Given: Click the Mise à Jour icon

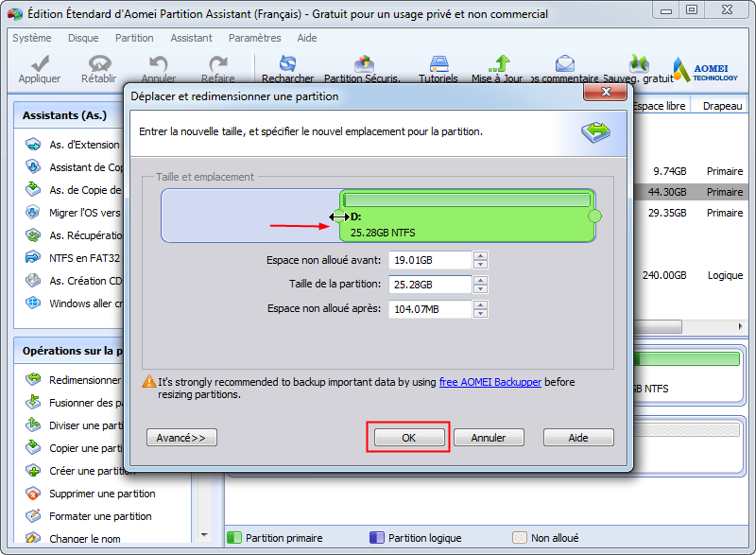Looking at the screenshot, I should point(500,63).
